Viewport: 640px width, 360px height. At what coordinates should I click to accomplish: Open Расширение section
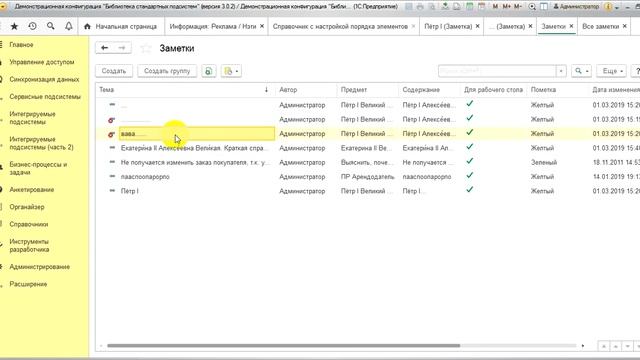(28, 284)
